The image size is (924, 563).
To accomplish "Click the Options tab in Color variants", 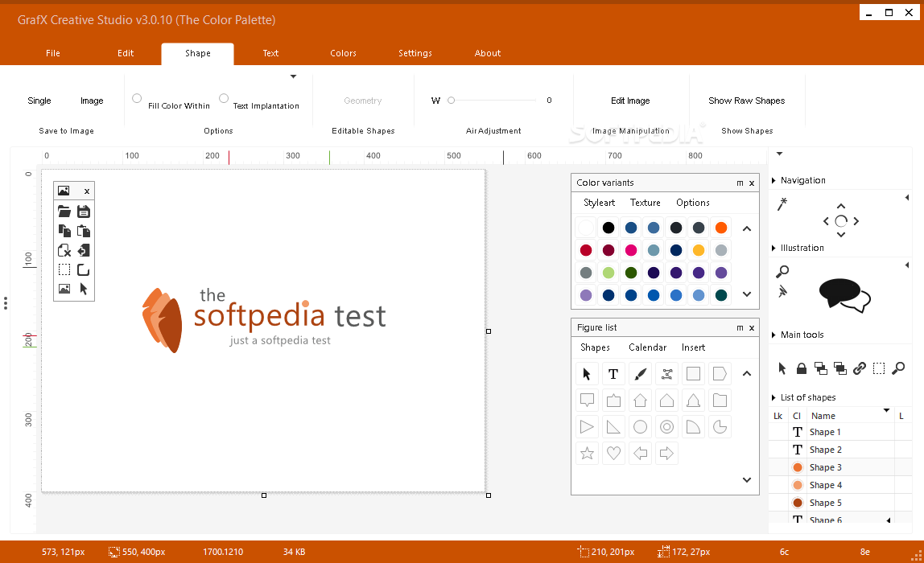I will (693, 203).
